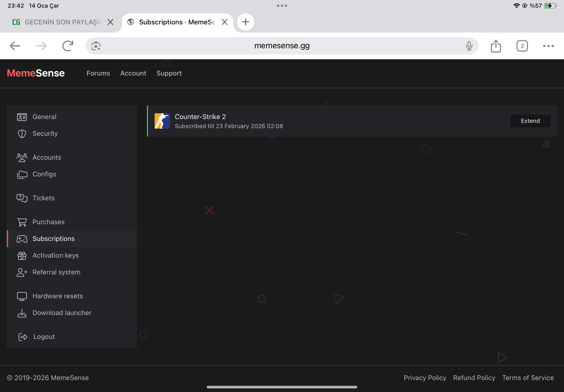The height and width of the screenshot is (392, 564).
Task: Close the GECENİN SON PAYLAŞIM tab
Action: point(110,22)
